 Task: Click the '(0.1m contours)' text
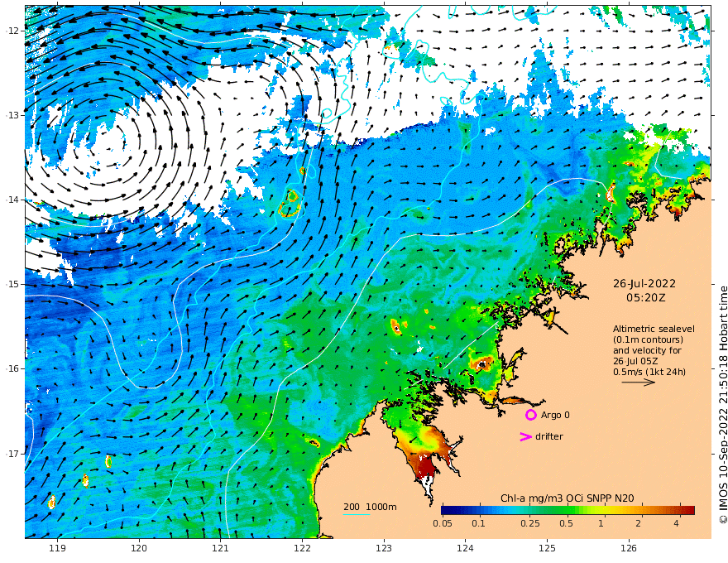click(x=648, y=339)
